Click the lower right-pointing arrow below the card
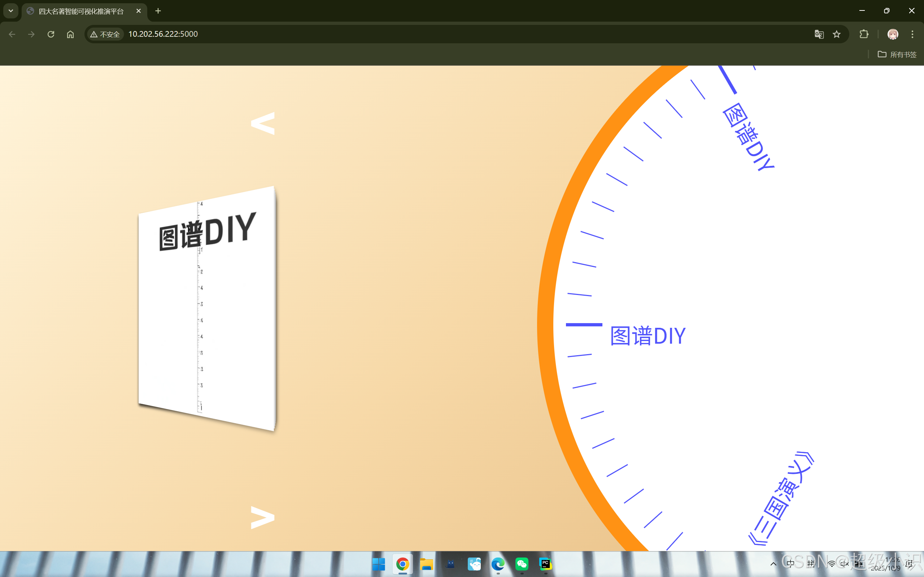This screenshot has width=924, height=577. click(263, 517)
